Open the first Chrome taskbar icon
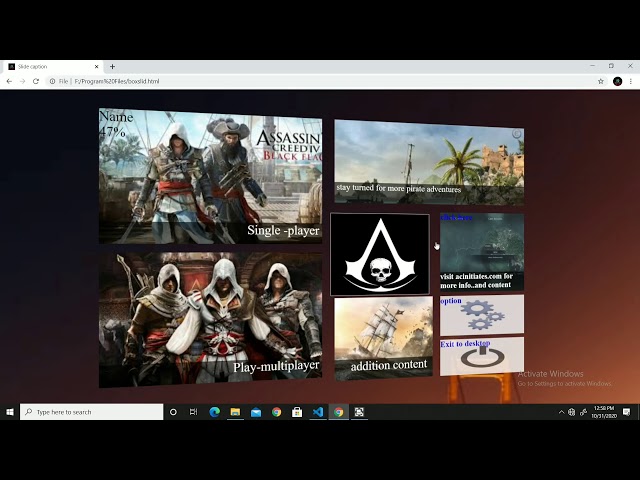The width and height of the screenshot is (640, 480). coord(276,412)
